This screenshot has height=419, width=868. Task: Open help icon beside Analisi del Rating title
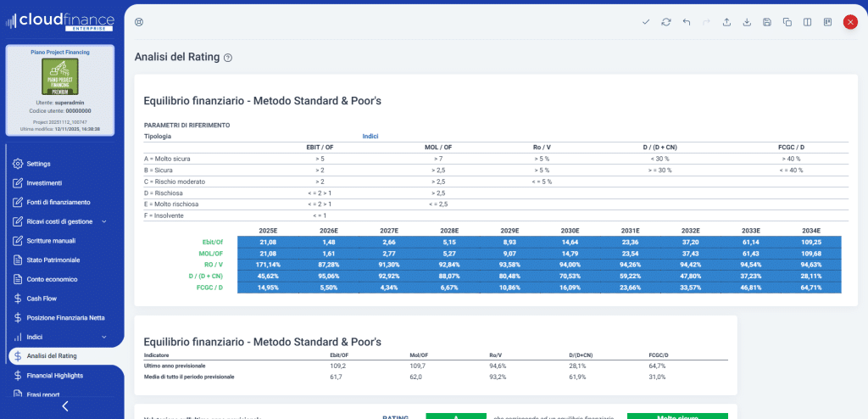228,58
